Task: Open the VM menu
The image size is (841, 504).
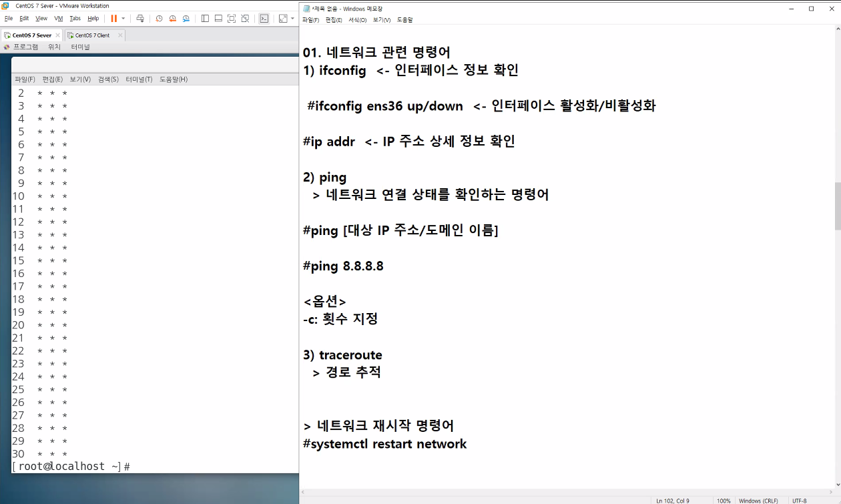Action: [58, 19]
